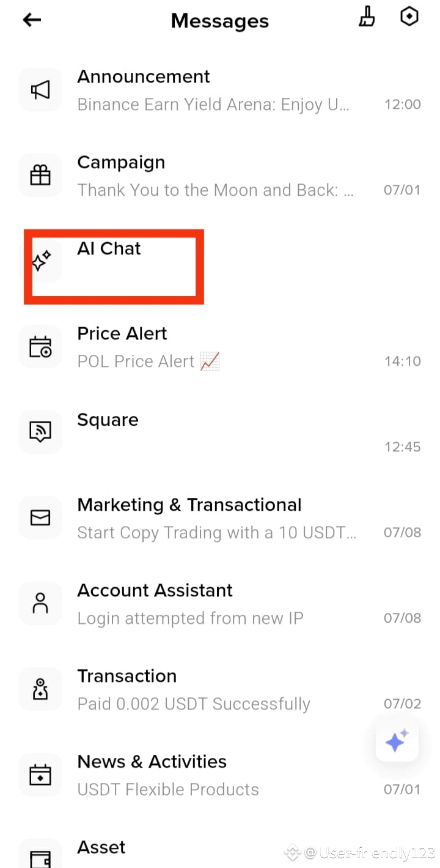Open Binance Earn Yield Arena announcement preview
440x868 pixels.
coord(213,105)
